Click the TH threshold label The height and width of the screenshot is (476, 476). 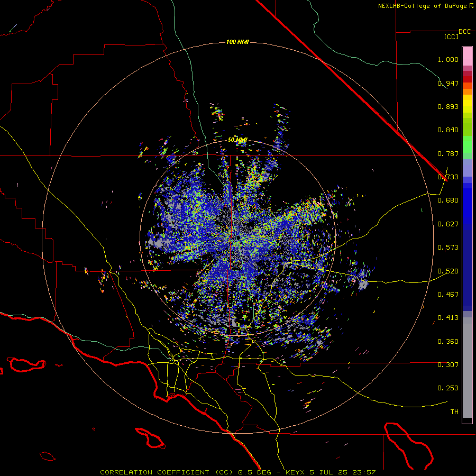(x=454, y=412)
